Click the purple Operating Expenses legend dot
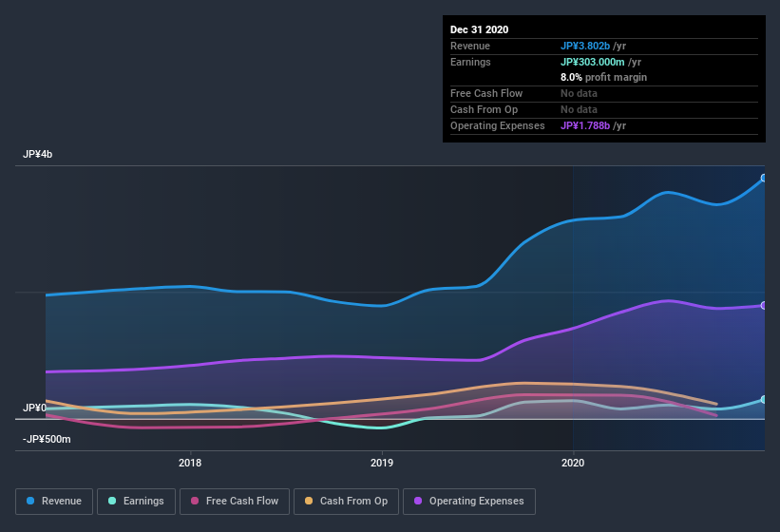 (x=418, y=501)
